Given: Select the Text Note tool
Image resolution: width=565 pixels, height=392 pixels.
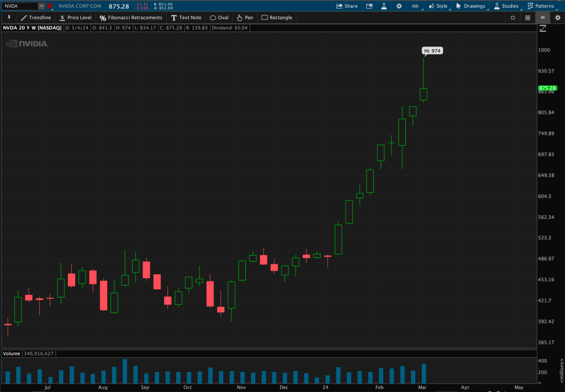Looking at the screenshot, I should tap(186, 18).
